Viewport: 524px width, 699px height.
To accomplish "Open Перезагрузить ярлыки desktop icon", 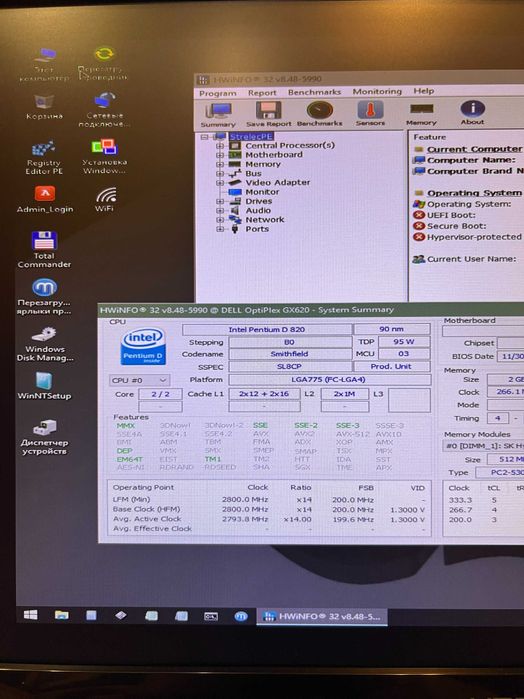I will pos(44,297).
